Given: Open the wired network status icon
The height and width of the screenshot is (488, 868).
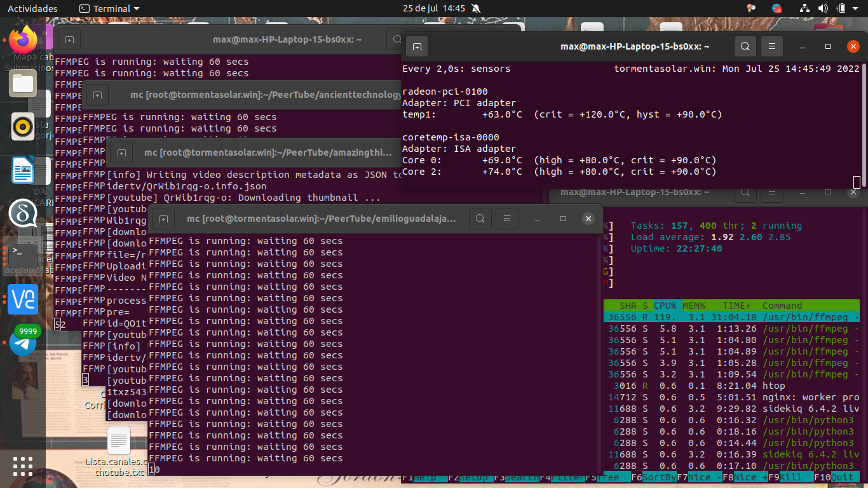Looking at the screenshot, I should (804, 8).
